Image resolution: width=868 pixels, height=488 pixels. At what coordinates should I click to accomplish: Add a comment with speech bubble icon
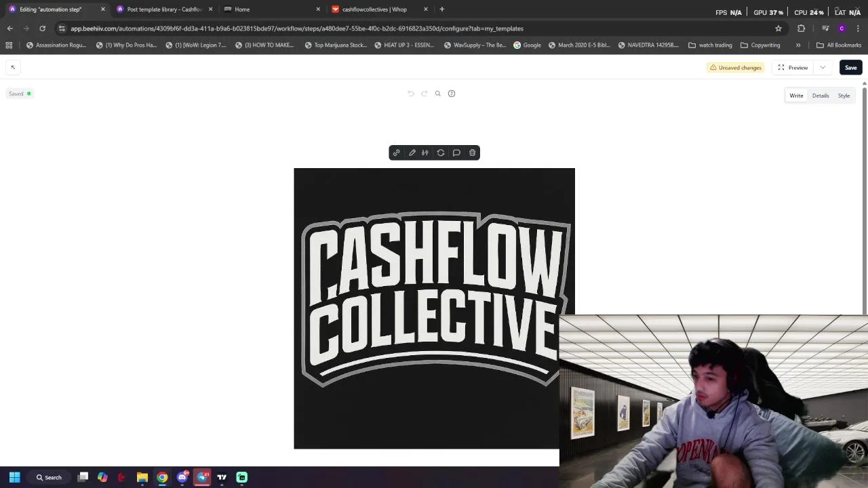pyautogui.click(x=456, y=152)
